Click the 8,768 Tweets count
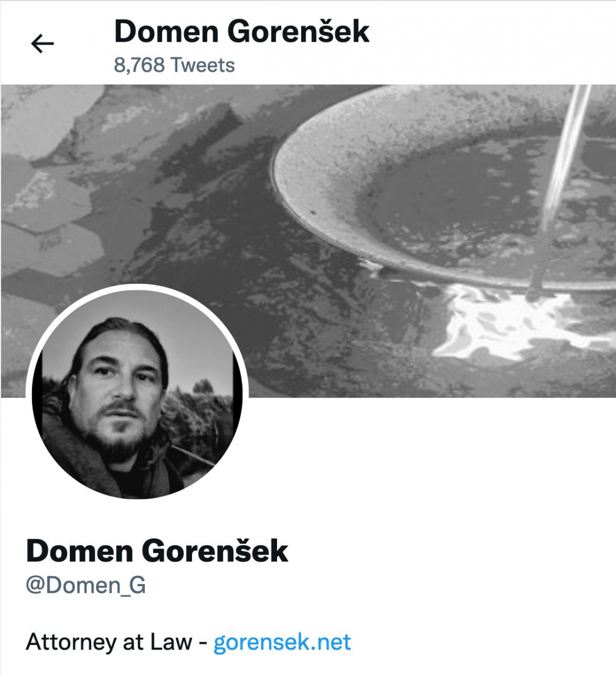Image resolution: width=616 pixels, height=676 pixels. click(x=174, y=65)
